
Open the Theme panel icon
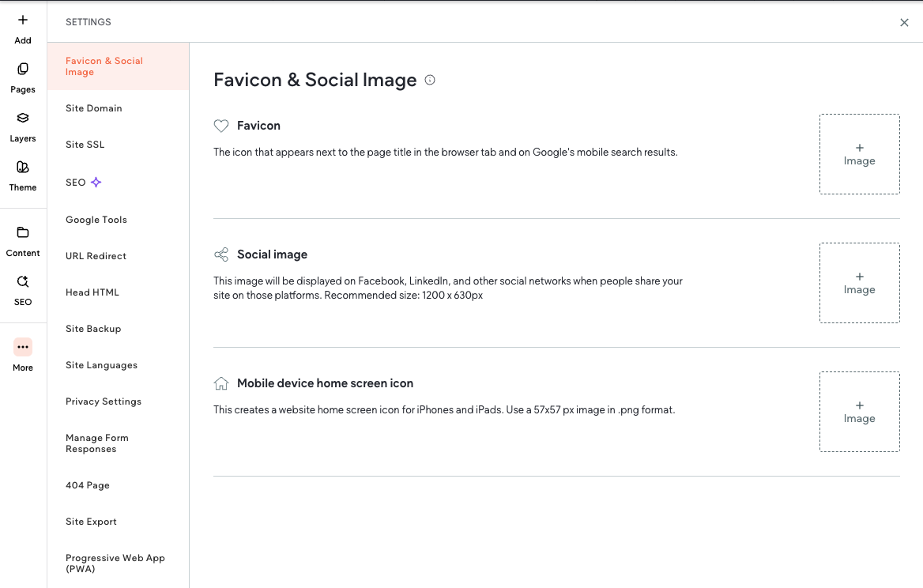click(23, 168)
